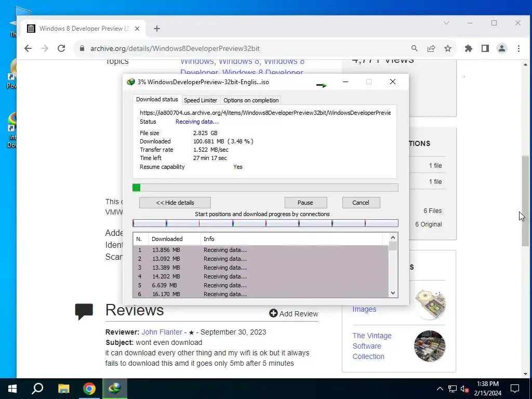Expand the Chrome tab search chevron
Viewport: 532px width, 399px height.
446,23
